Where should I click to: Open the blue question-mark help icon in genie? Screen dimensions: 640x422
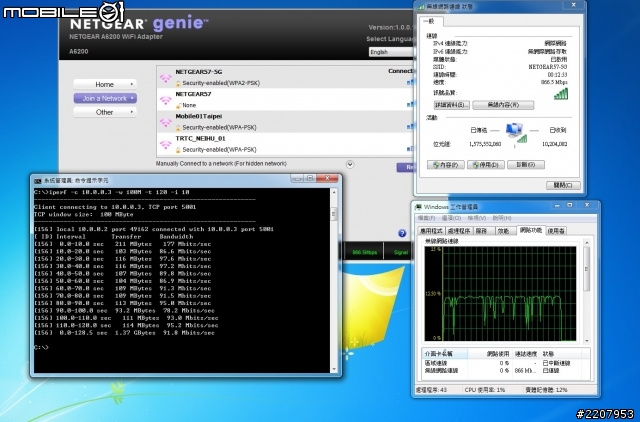[x=402, y=233]
